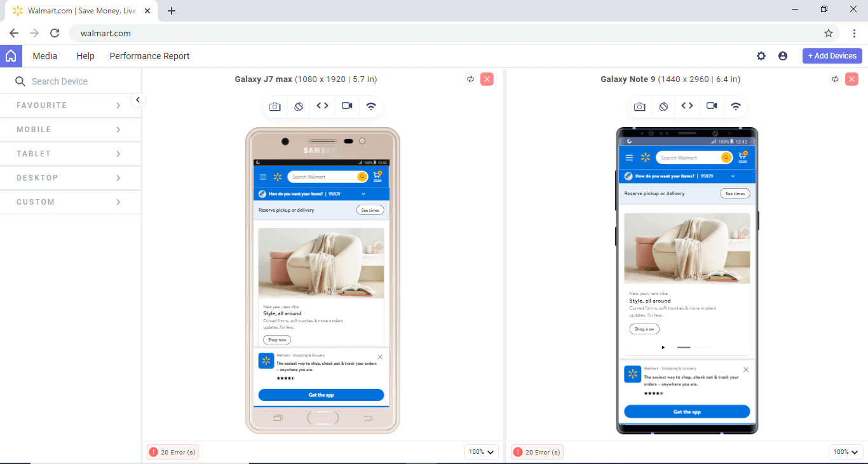Dismiss the app banner on Galaxy Note 9
The width and height of the screenshot is (868, 464).
(x=746, y=370)
